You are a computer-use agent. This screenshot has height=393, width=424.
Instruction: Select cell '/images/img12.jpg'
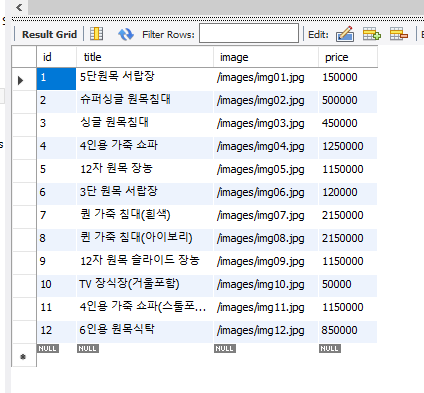(266, 331)
